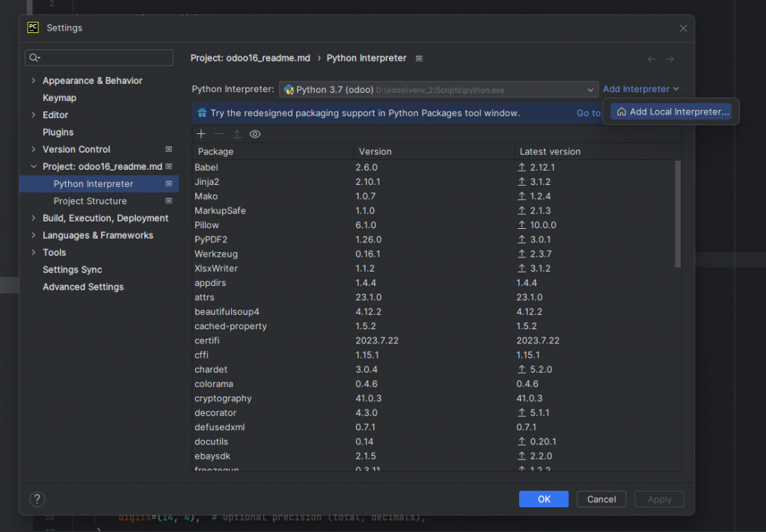Click the project-level icon next to breadcrumb title

coord(419,58)
